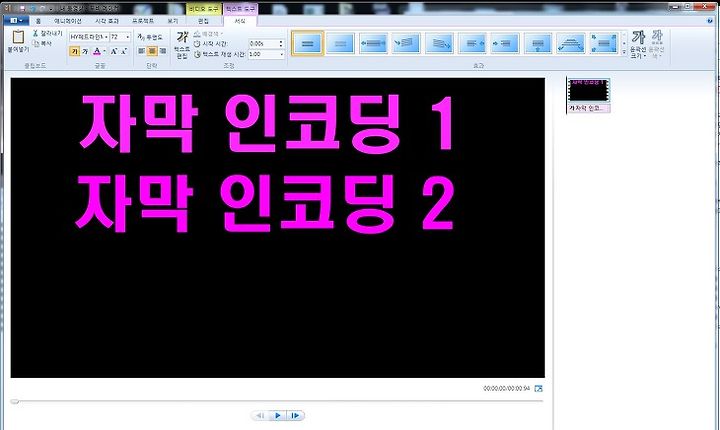
Task: Click the Cut (잘라내기) scissors icon
Action: pos(35,34)
